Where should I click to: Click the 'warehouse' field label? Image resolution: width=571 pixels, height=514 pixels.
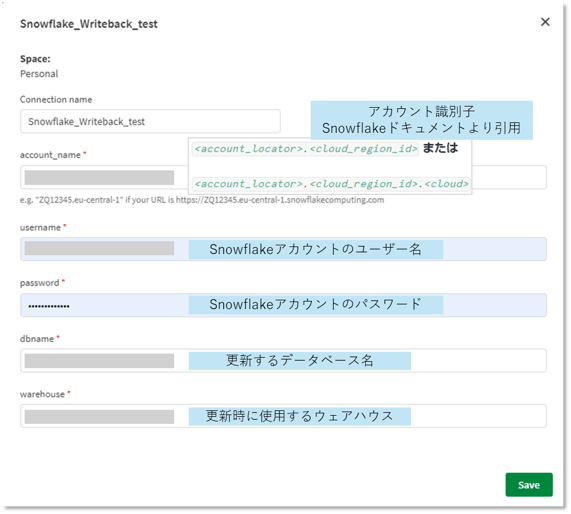pos(42,394)
